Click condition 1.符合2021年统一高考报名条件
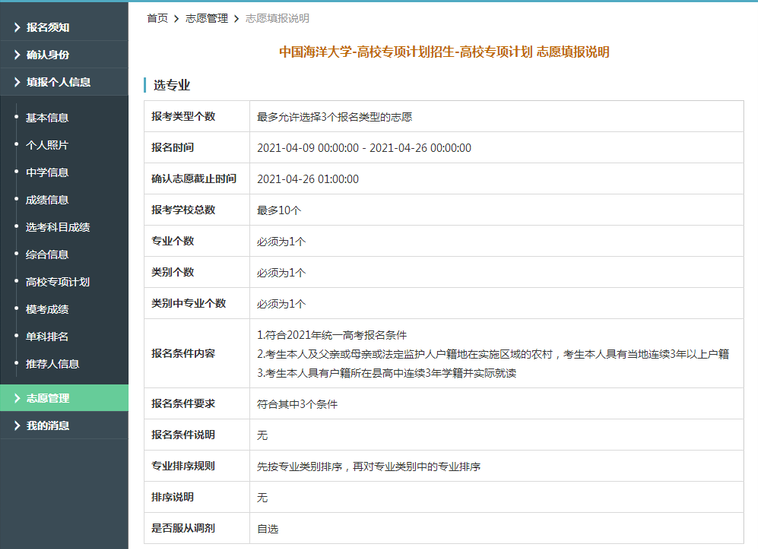This screenshot has height=549, width=758. tap(332, 335)
